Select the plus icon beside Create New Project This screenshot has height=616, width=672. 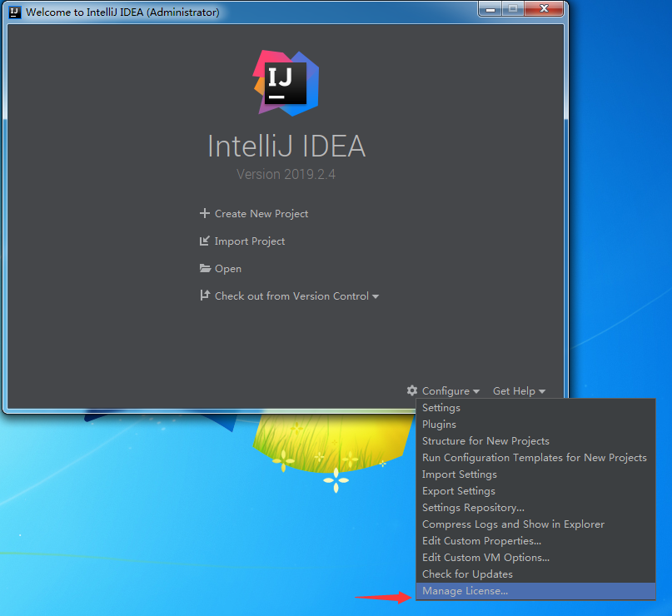point(205,213)
